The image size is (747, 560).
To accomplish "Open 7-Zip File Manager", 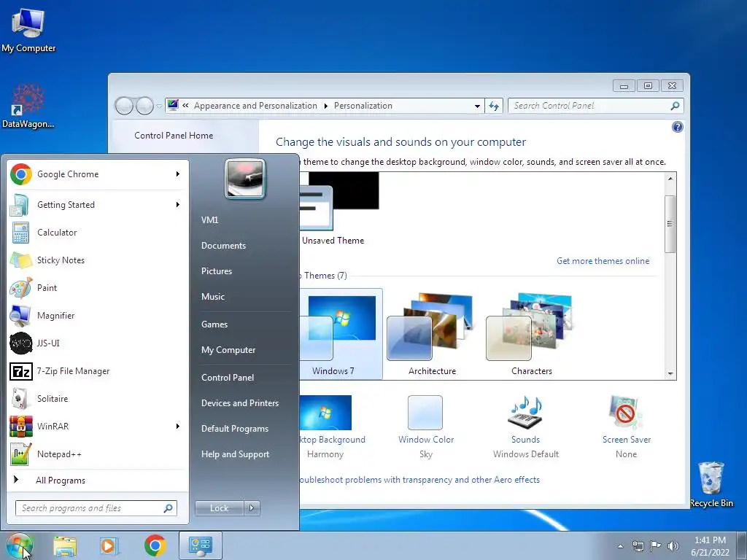I will point(97,371).
